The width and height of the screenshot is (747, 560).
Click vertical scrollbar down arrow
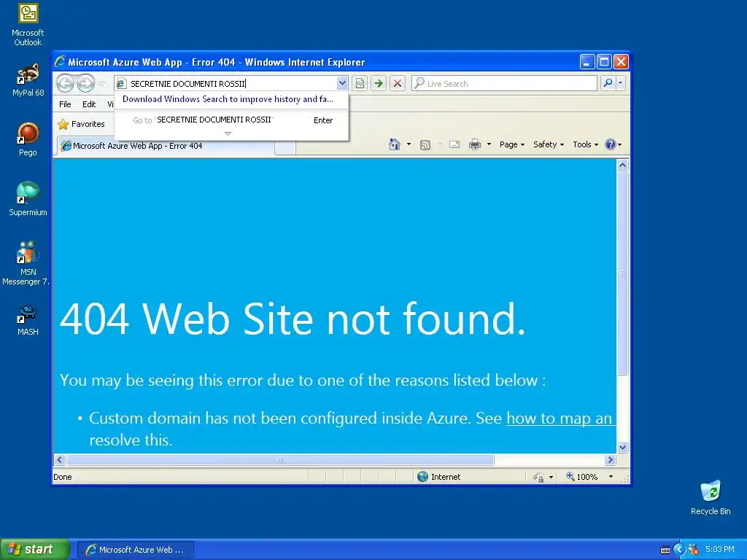623,447
